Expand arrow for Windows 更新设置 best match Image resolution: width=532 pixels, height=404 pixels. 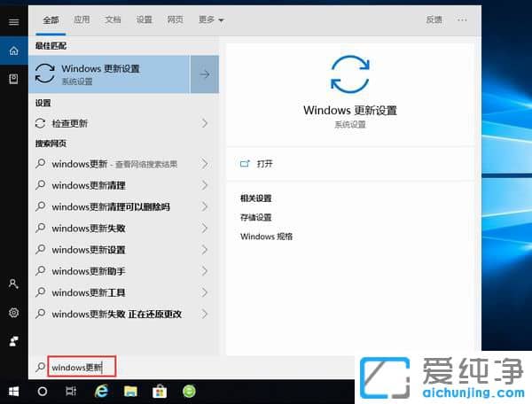[x=205, y=74]
